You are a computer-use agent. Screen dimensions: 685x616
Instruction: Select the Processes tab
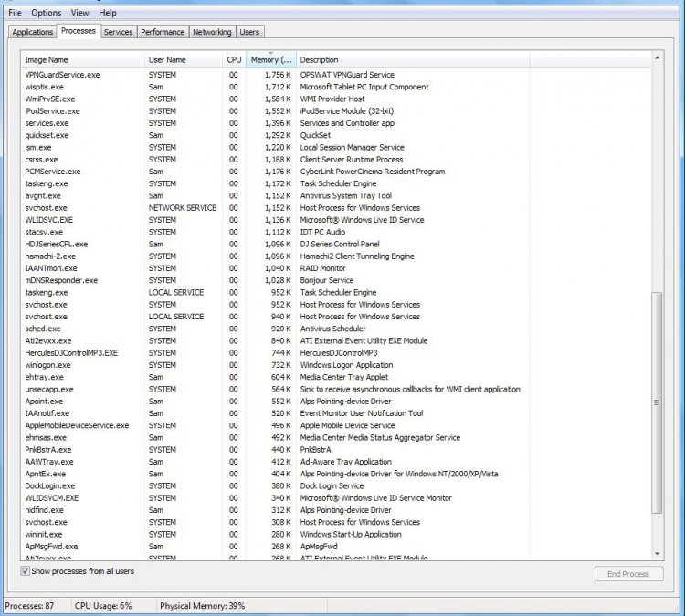coord(79,31)
